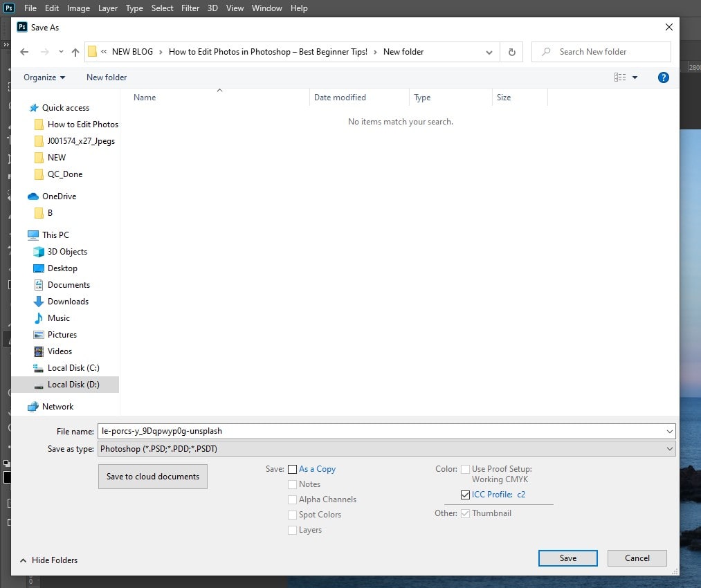Screen dimensions: 701x588
Task: Open the Save as type dropdown
Action: click(386, 449)
